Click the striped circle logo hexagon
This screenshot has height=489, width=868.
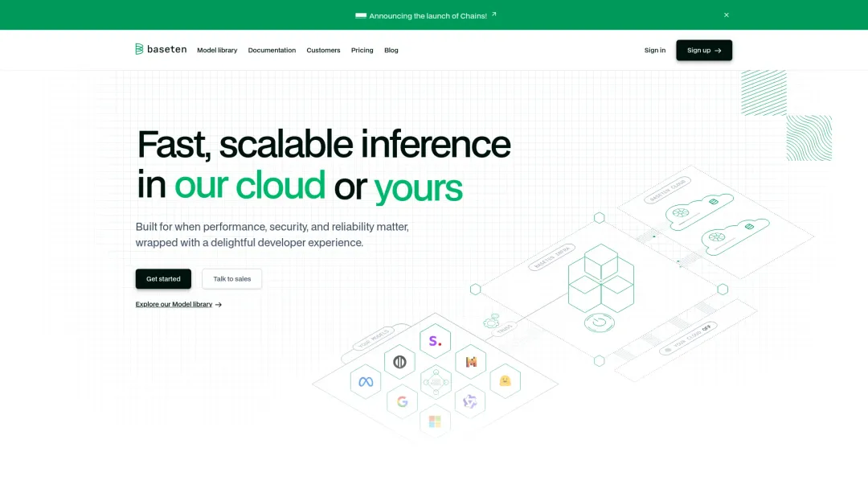399,362
